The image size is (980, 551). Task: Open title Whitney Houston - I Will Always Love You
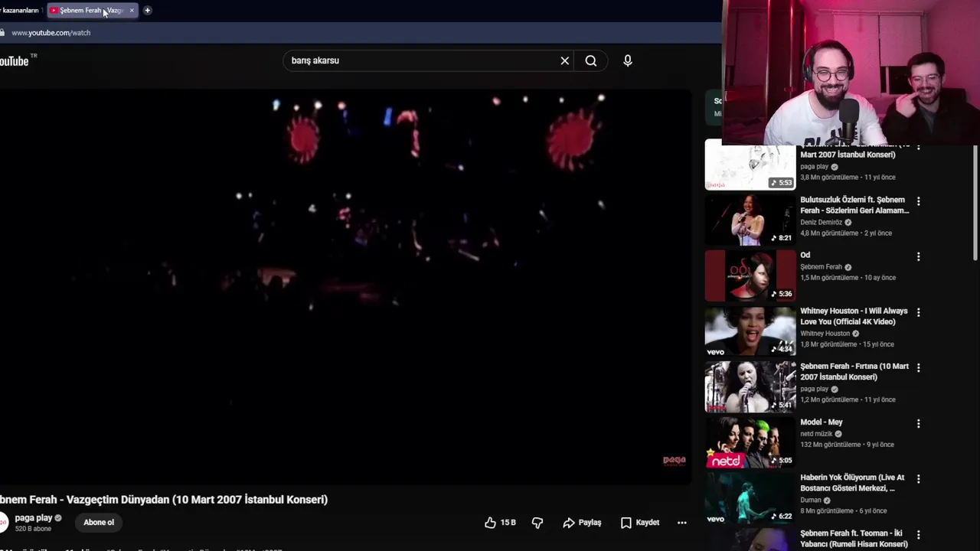854,316
